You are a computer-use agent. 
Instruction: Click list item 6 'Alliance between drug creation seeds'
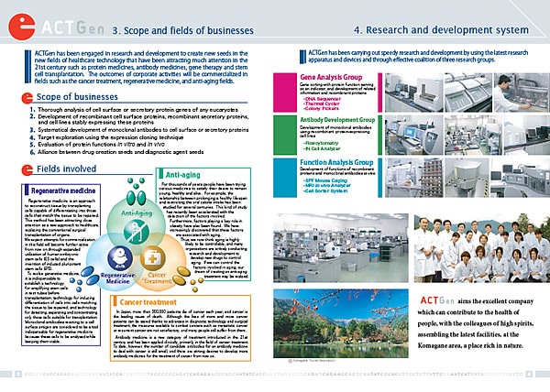[116, 152]
